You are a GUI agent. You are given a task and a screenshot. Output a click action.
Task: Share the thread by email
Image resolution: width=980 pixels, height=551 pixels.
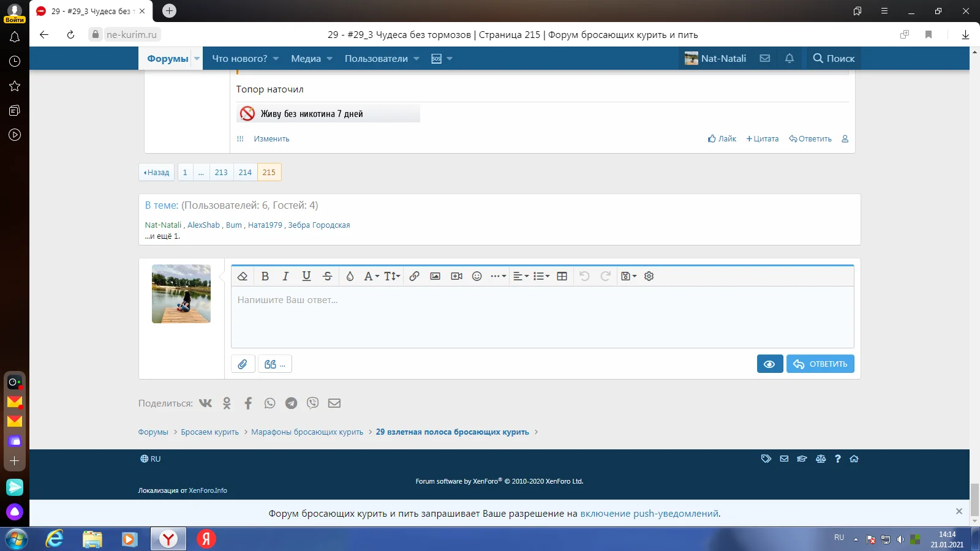pyautogui.click(x=334, y=403)
